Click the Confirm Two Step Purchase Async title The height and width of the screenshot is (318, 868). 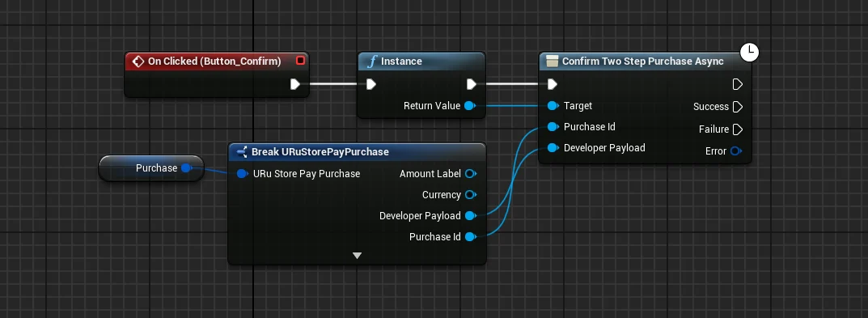coord(642,61)
